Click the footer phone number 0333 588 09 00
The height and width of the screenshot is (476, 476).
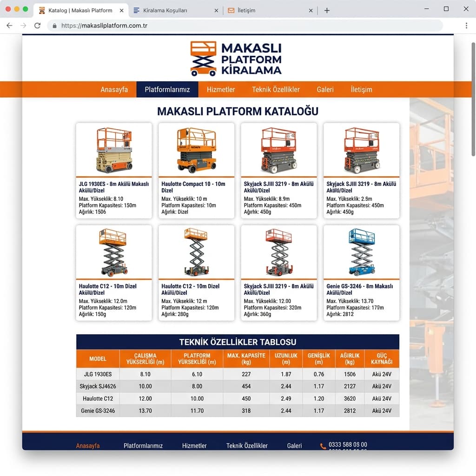coord(348,444)
